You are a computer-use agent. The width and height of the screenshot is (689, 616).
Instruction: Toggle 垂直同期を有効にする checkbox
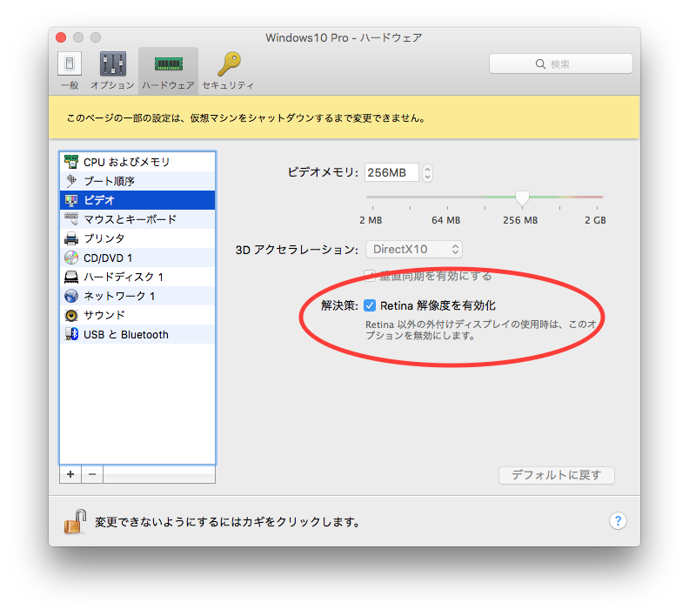pyautogui.click(x=370, y=276)
